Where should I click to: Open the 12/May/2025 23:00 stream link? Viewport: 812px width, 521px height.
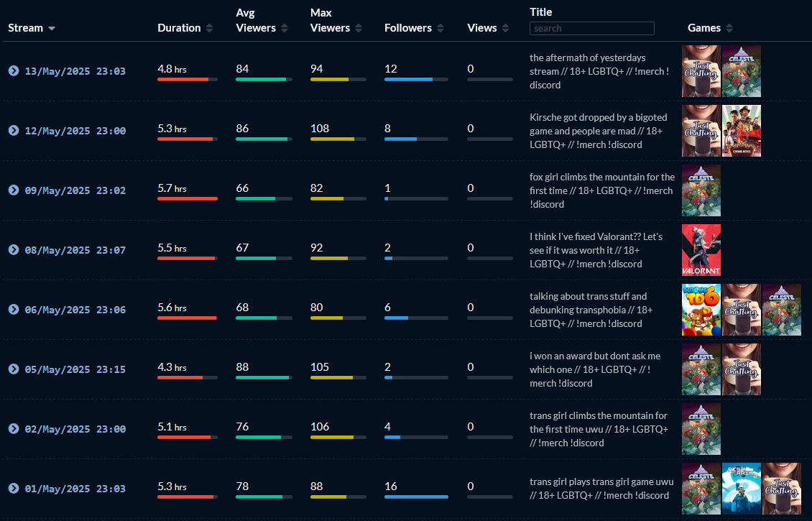(x=75, y=131)
